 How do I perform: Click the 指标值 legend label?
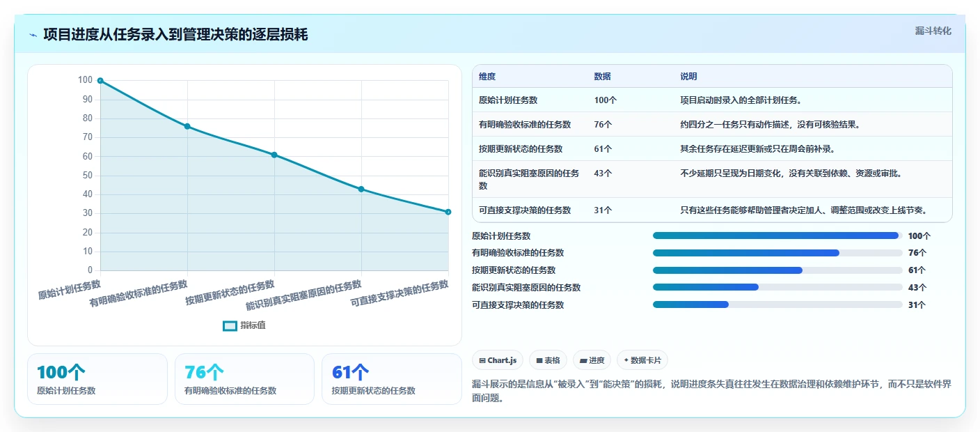[253, 325]
